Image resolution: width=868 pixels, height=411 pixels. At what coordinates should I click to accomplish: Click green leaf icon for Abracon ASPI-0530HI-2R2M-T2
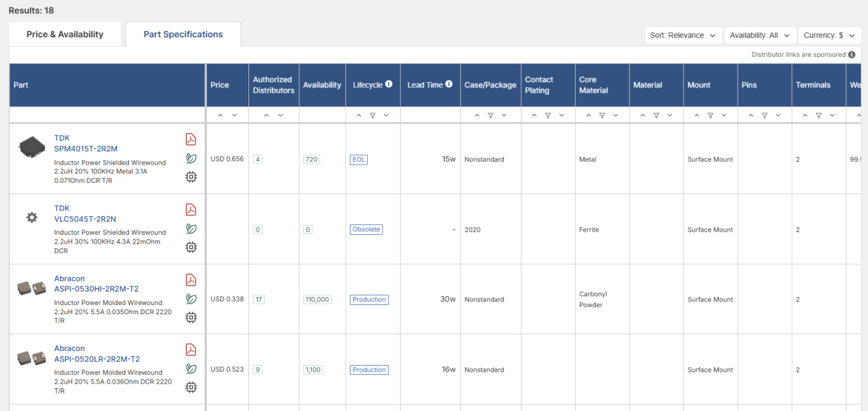click(x=191, y=299)
